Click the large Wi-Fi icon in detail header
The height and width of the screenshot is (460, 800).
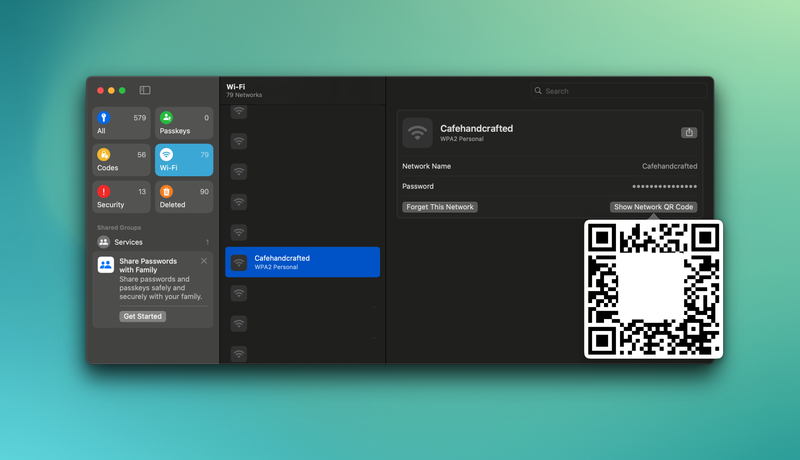[417, 133]
